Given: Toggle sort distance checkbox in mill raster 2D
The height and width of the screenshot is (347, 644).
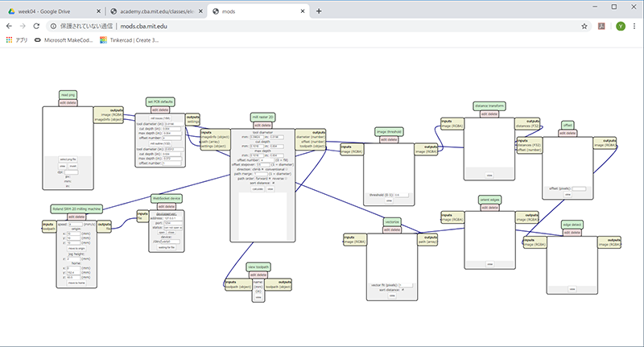Looking at the screenshot, I should [274, 183].
